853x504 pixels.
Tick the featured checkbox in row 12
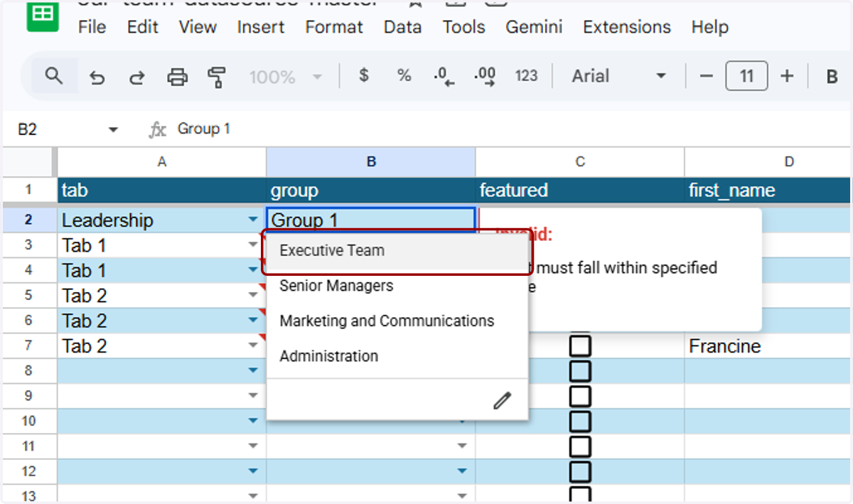pyautogui.click(x=580, y=471)
